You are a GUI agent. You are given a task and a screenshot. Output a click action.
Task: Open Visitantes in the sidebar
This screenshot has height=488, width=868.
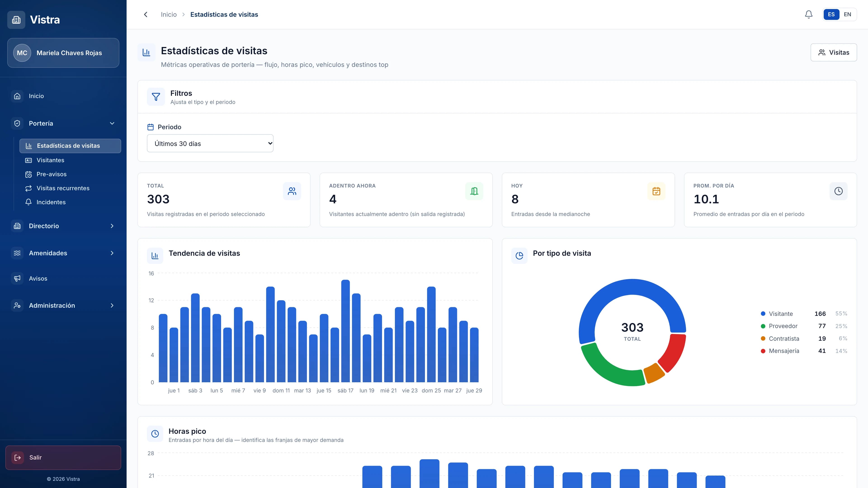70,160
